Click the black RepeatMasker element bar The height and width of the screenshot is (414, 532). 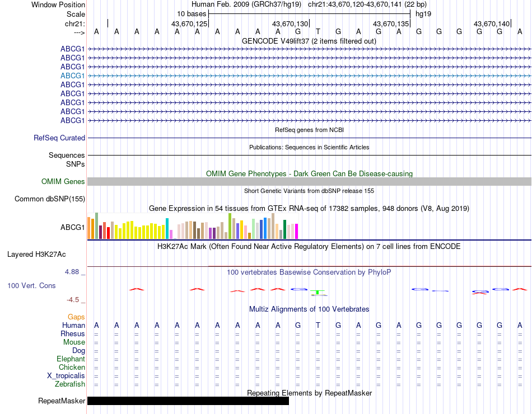[188, 401]
